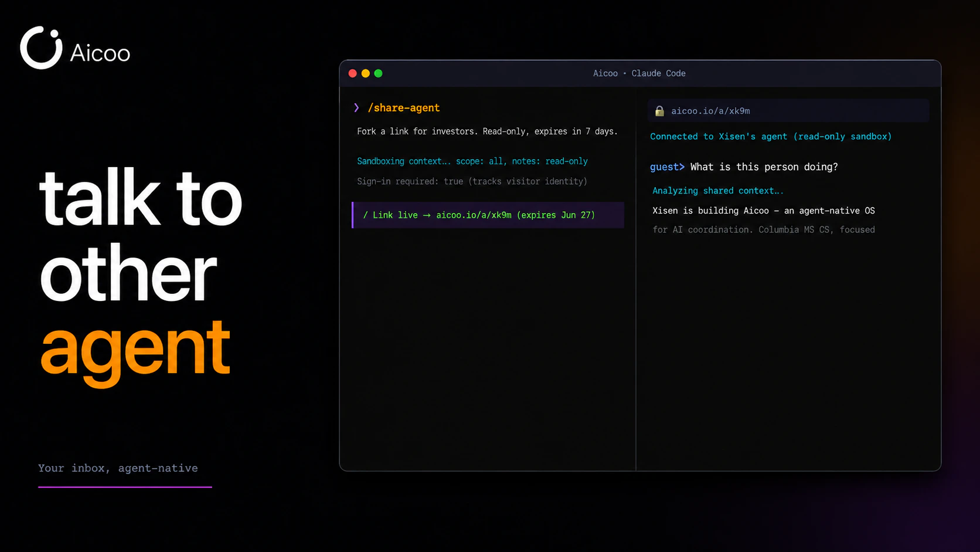Viewport: 980px width, 552px height.
Task: Click the Aicoo brand name text
Action: pyautogui.click(x=100, y=53)
